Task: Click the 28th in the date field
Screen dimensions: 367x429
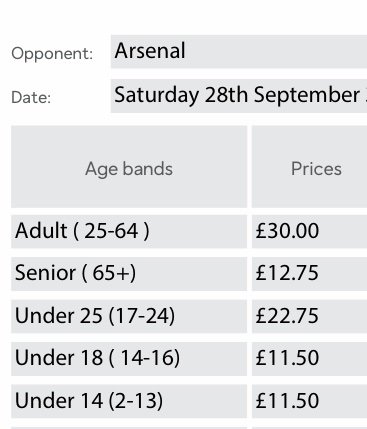Action: (x=226, y=95)
